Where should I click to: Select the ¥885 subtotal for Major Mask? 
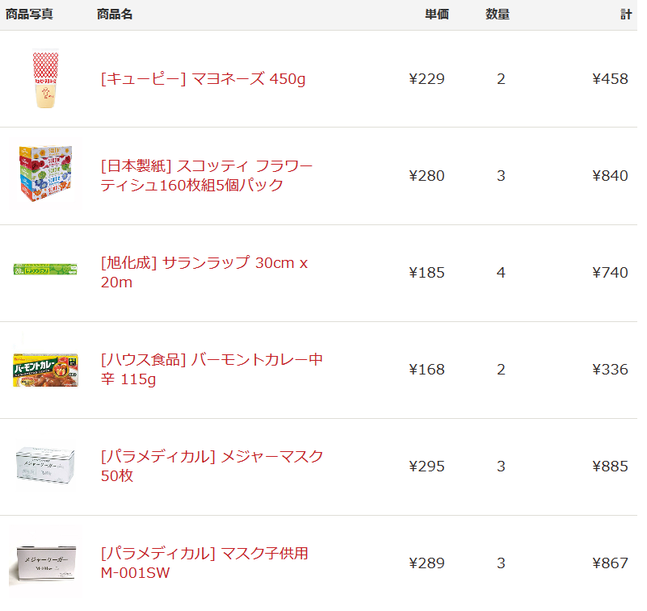tap(610, 466)
